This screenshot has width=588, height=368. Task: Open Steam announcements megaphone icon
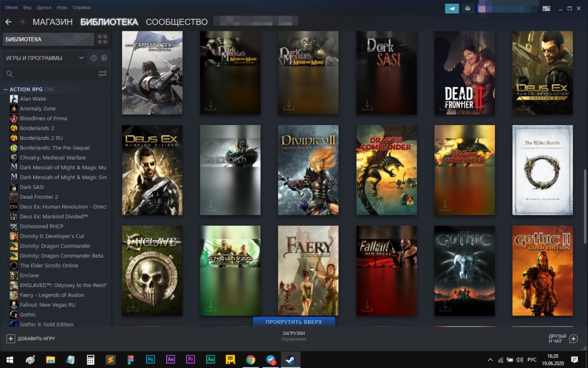[x=452, y=8]
